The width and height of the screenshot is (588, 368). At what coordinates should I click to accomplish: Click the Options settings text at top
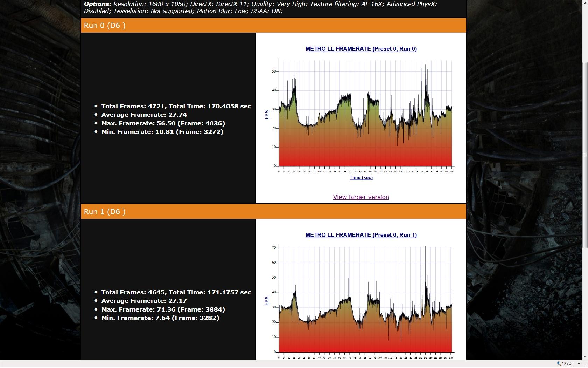[260, 7]
